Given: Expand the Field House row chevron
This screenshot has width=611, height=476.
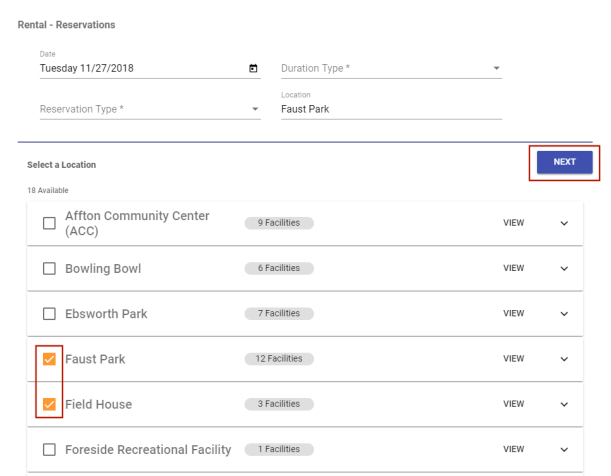Looking at the screenshot, I should click(x=564, y=404).
